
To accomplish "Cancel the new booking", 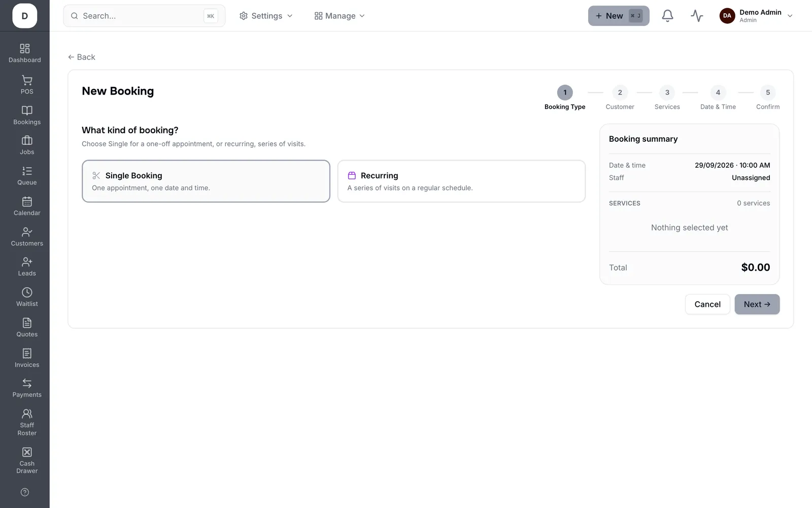I will click(x=707, y=304).
